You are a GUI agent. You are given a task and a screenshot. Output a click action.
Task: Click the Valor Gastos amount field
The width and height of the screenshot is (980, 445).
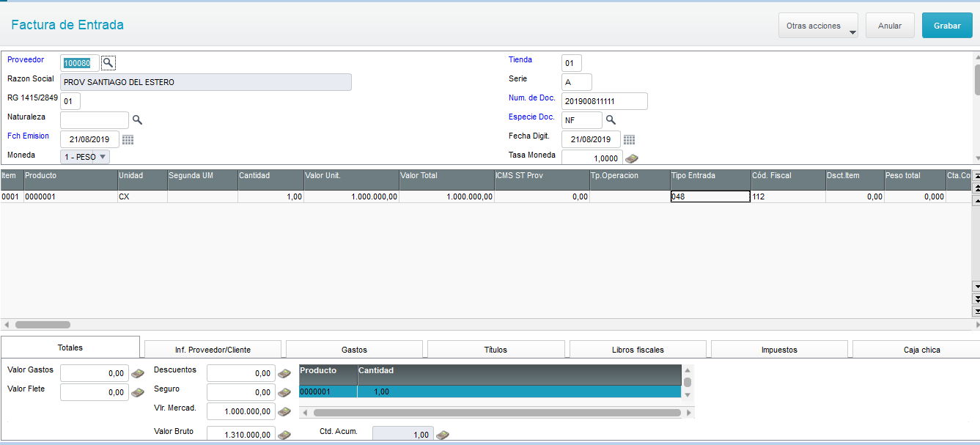pyautogui.click(x=95, y=374)
